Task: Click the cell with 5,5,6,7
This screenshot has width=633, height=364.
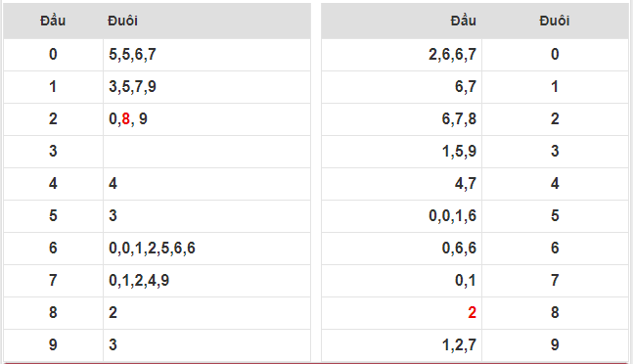Action: point(206,55)
